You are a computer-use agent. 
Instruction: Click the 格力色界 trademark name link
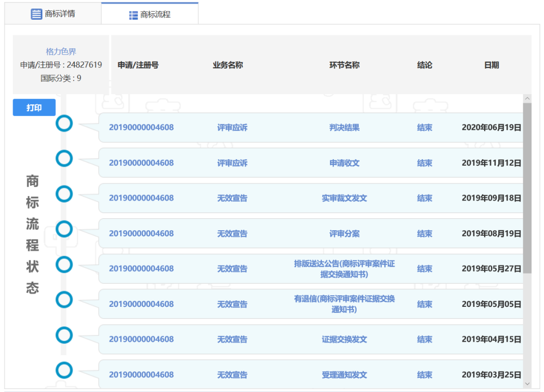coord(61,51)
